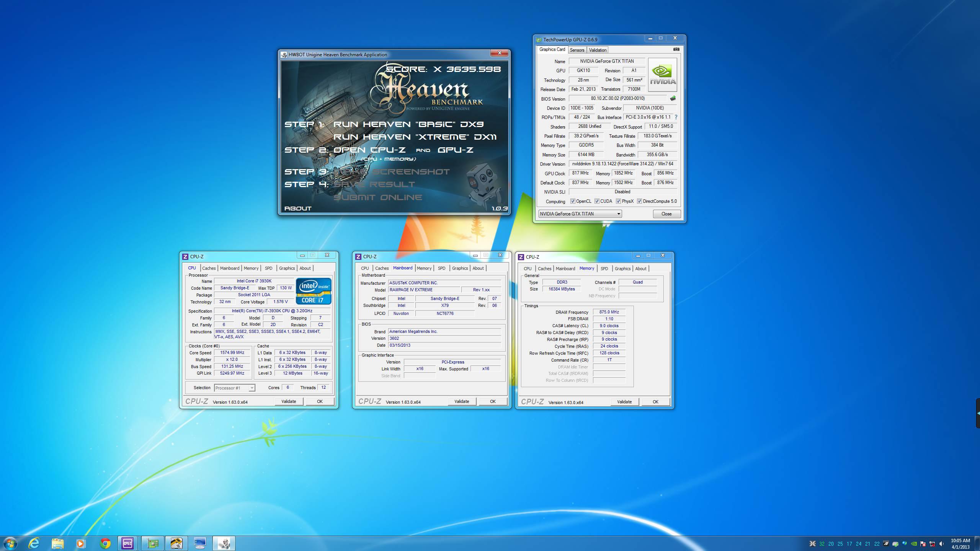Click the GPU-Z Name field NVIDIA GeForce GTX TITAN
This screenshot has width=980, height=551.
click(x=607, y=61)
